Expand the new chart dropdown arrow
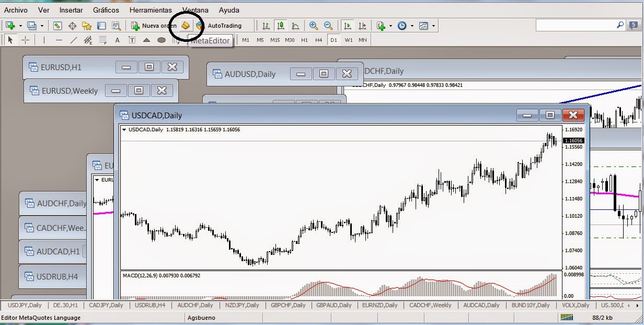Screen dimensions: 644x325 point(20,26)
